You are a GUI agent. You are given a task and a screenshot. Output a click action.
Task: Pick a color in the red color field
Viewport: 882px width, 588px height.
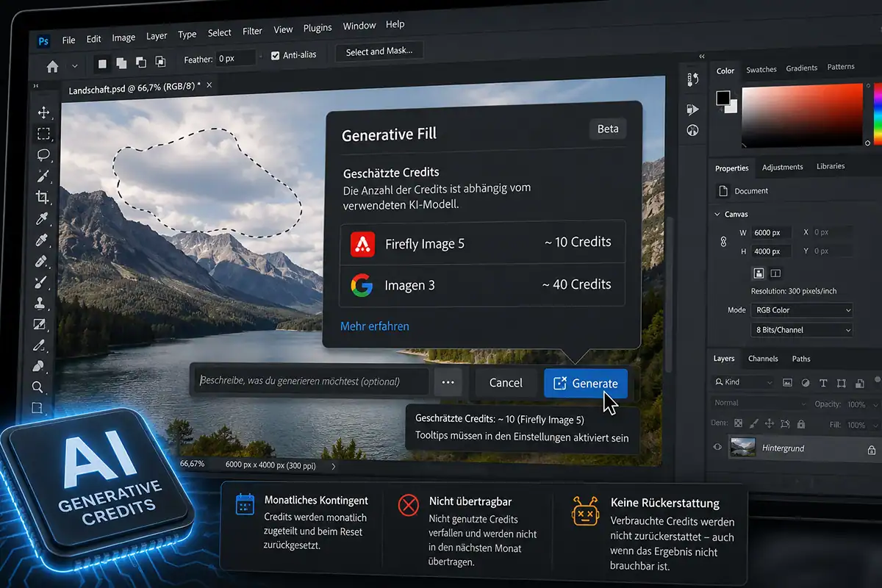pyautogui.click(x=802, y=115)
